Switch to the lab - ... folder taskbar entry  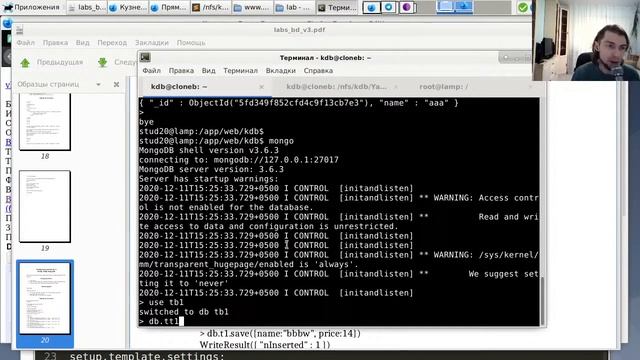pos(293,7)
